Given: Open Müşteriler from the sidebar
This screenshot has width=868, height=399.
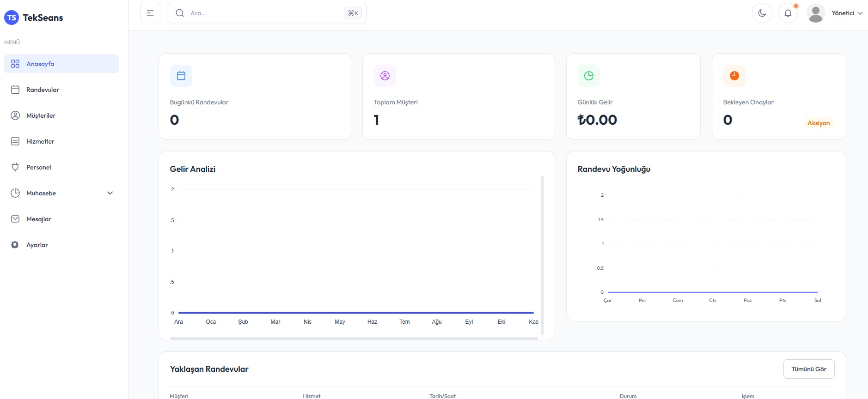Looking at the screenshot, I should [41, 115].
